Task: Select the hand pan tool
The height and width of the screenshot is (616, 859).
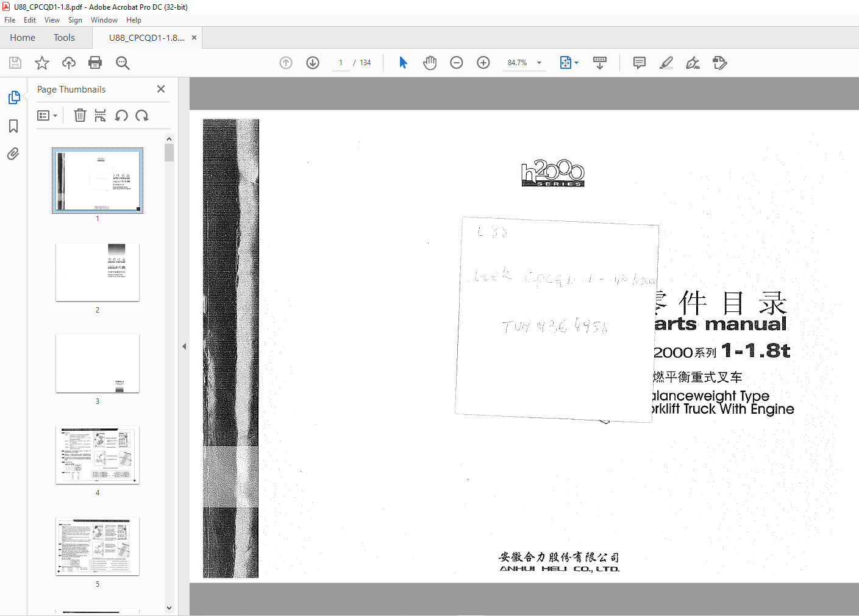Action: point(430,63)
